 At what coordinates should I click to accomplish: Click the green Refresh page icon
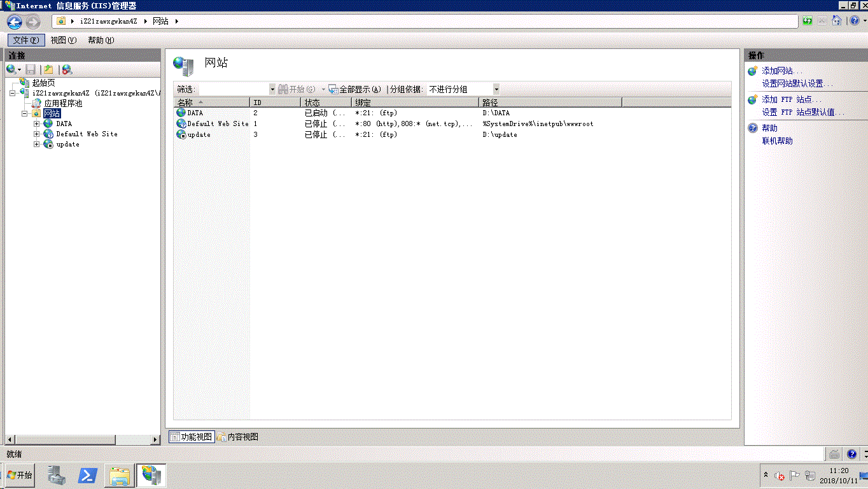click(808, 21)
